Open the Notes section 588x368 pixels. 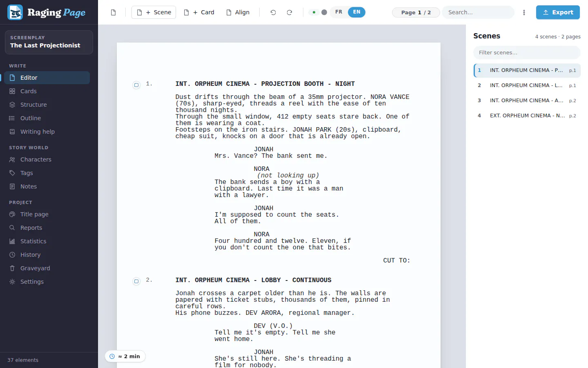[47, 186]
